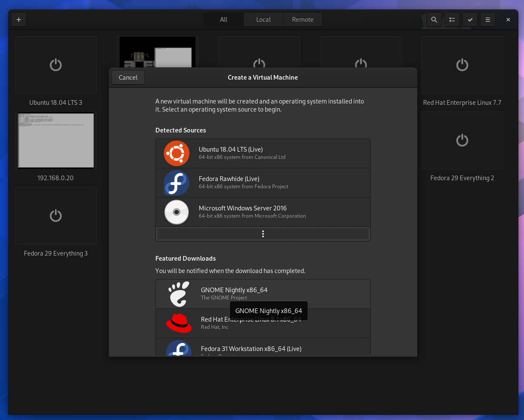Expand more detected sources with three-dot button
The height and width of the screenshot is (420, 524).
(x=263, y=234)
